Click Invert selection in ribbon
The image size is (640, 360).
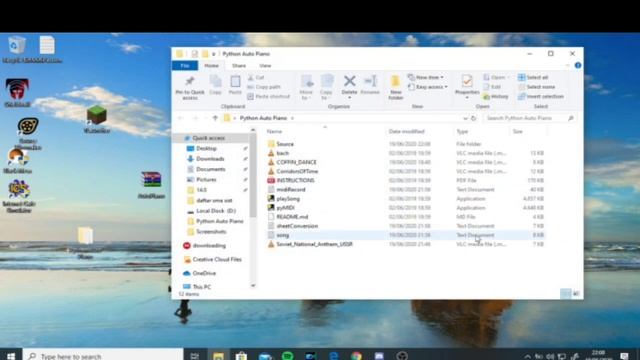pyautogui.click(x=541, y=96)
